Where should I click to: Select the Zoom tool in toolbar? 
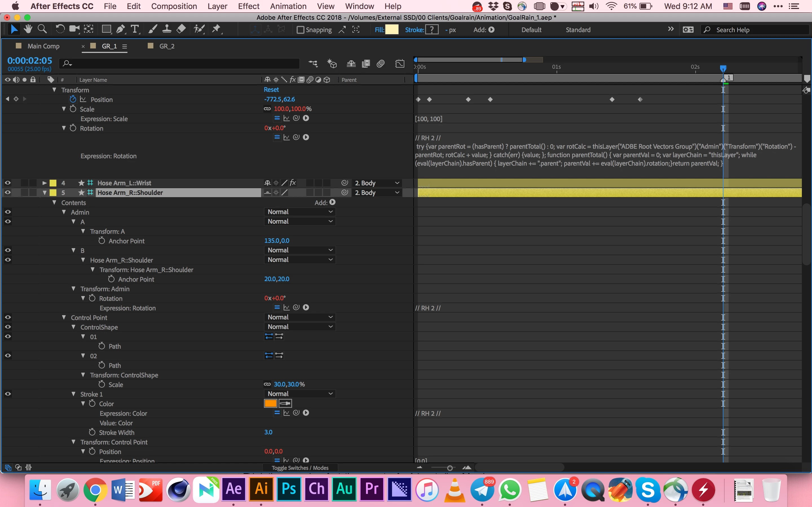42,30
